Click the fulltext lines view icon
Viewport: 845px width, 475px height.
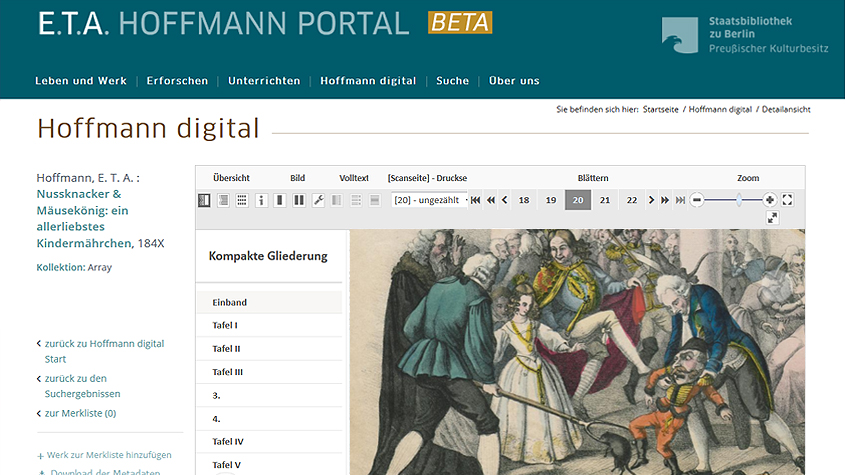(356, 200)
